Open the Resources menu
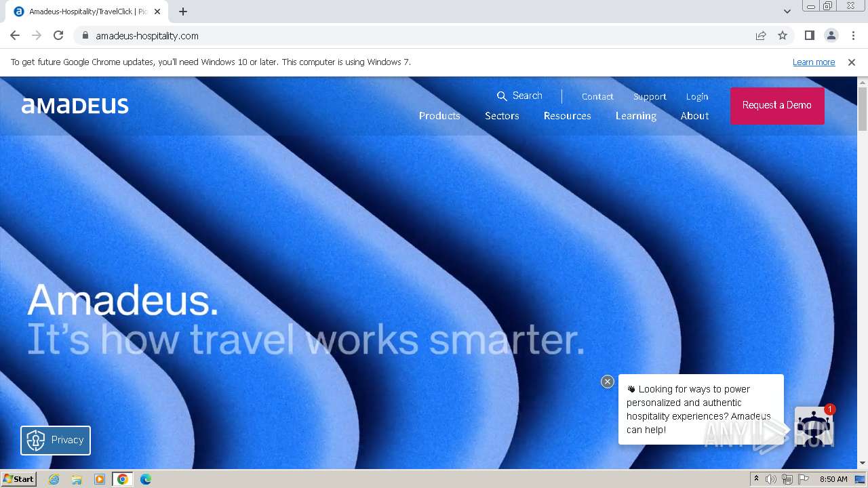Viewport: 868px width, 488px height. click(x=567, y=116)
